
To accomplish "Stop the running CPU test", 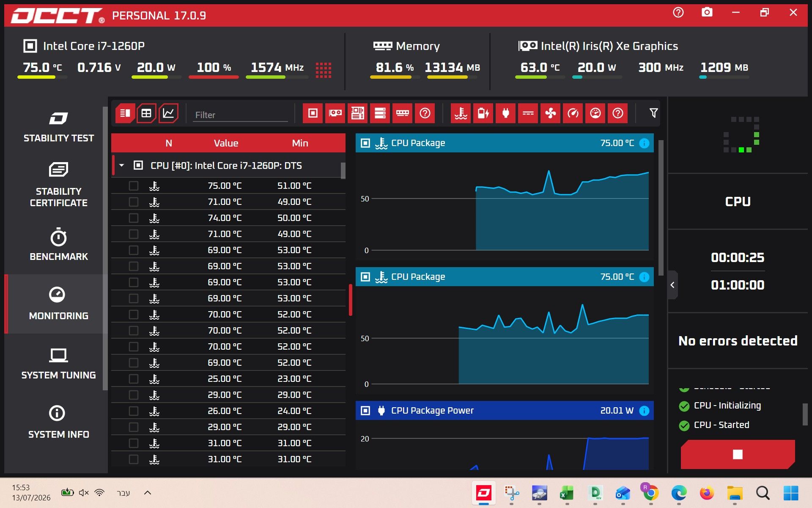I will coord(738,454).
